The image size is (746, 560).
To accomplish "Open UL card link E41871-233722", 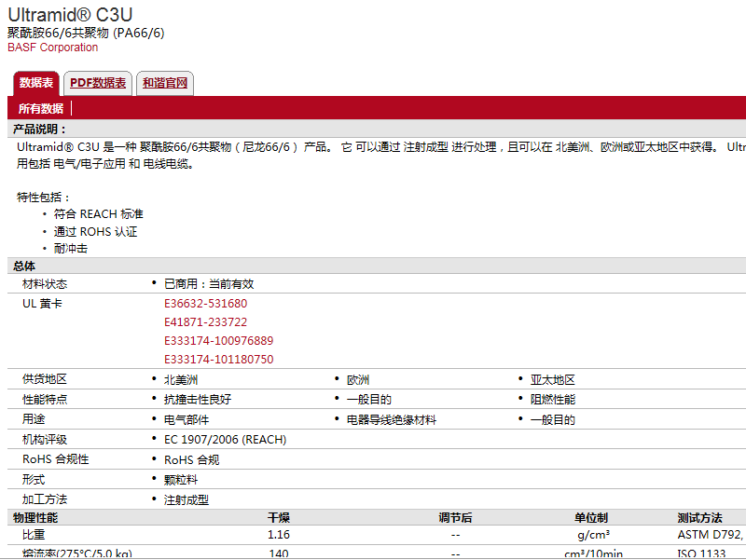I will point(205,321).
